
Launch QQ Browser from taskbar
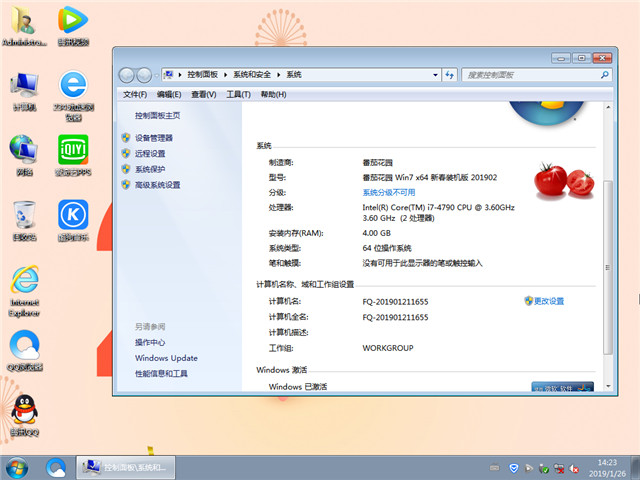click(56, 468)
